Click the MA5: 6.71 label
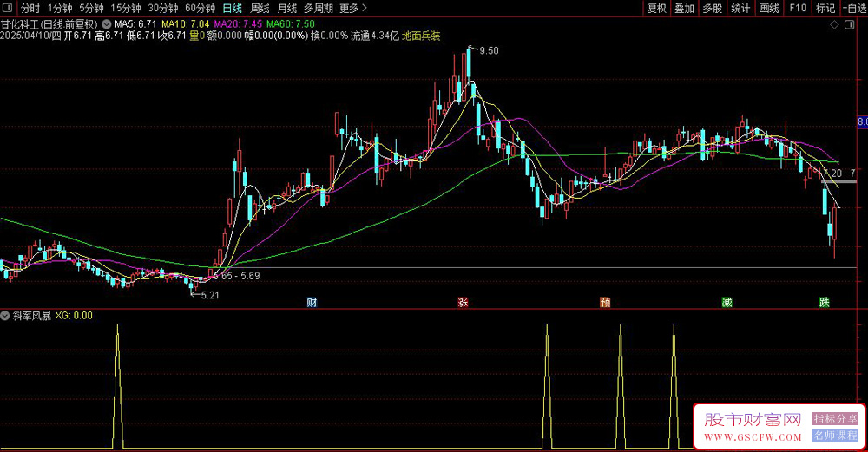Screen dimensions: 868x452 [x=135, y=24]
